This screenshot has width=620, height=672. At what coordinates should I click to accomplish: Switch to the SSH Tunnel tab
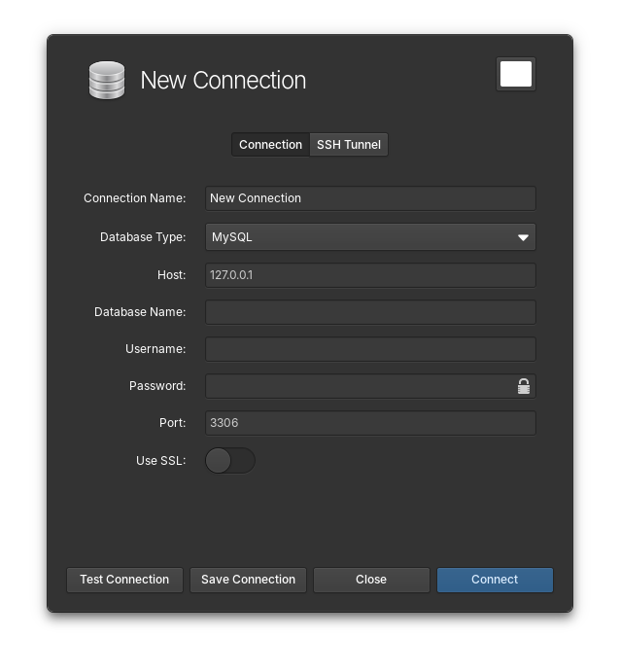(x=349, y=145)
